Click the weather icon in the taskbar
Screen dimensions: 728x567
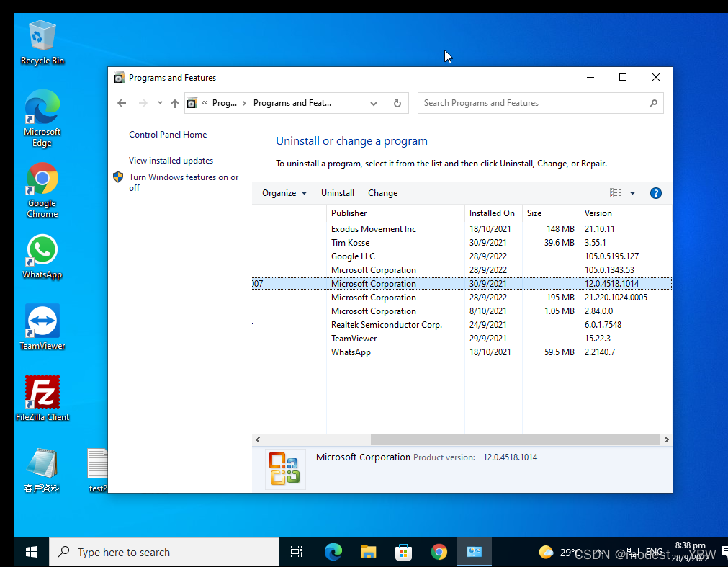tap(546, 552)
